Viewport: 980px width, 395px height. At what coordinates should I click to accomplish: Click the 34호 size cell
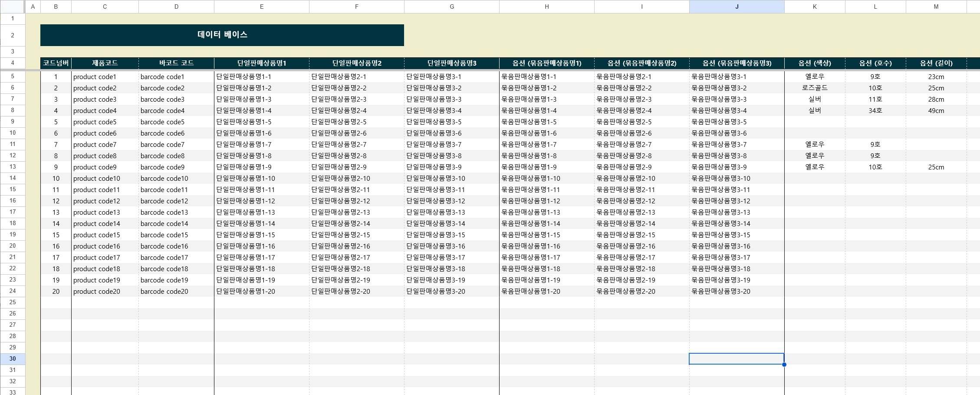[x=875, y=111]
